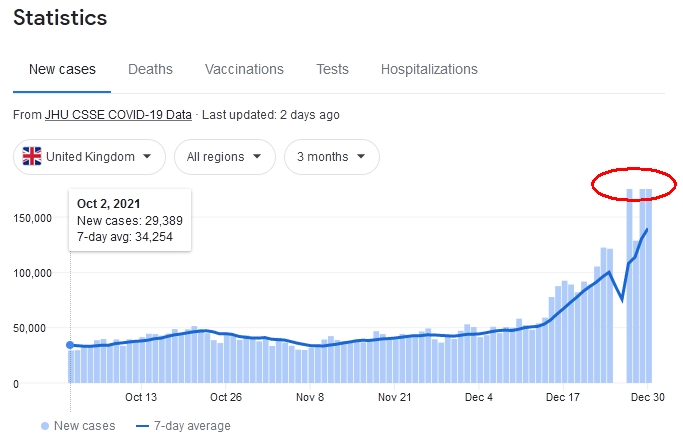Click the tooltip date 'Oct 2, 2021'

(x=108, y=204)
